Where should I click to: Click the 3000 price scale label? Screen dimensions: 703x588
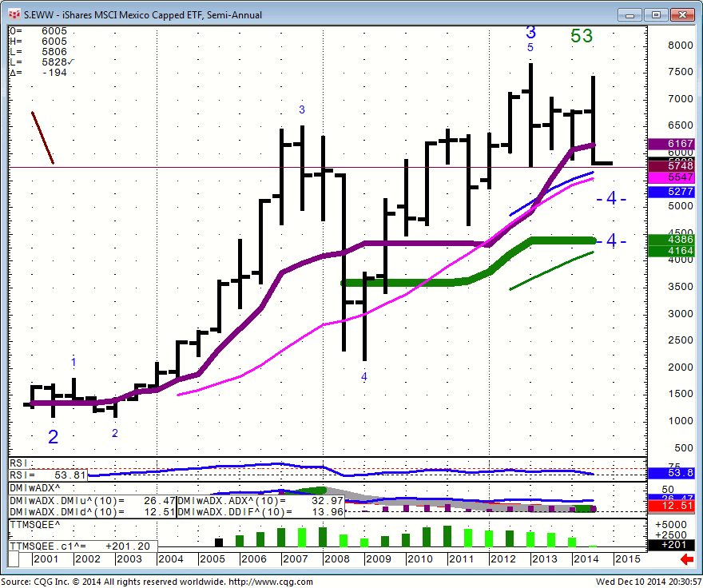tap(680, 313)
